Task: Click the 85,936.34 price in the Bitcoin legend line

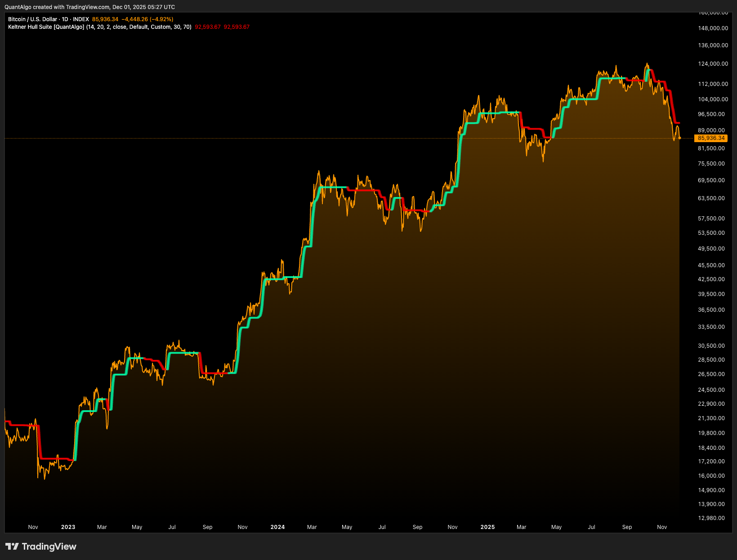Action: pos(105,19)
